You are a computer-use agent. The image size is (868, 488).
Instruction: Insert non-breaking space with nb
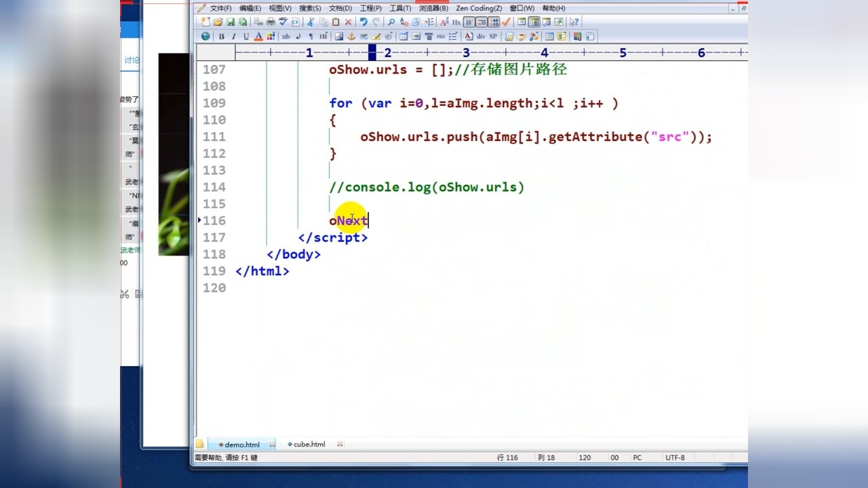click(x=285, y=37)
